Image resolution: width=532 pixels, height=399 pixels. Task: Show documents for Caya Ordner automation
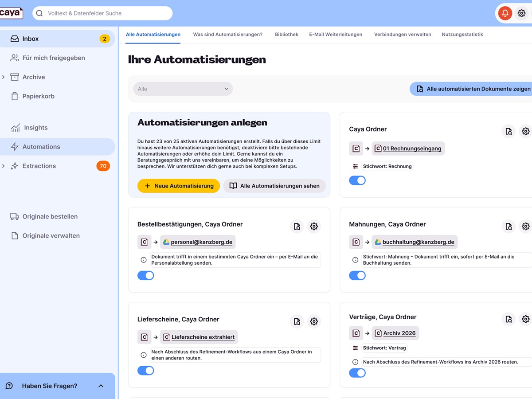pos(509,131)
